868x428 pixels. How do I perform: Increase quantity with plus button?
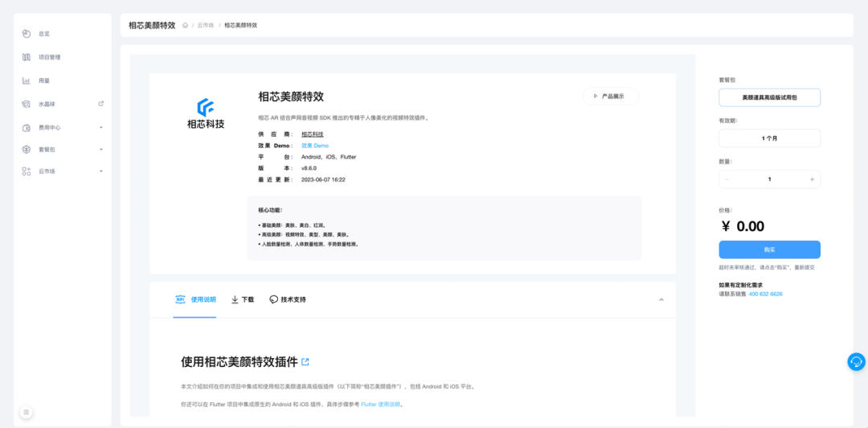pos(812,179)
